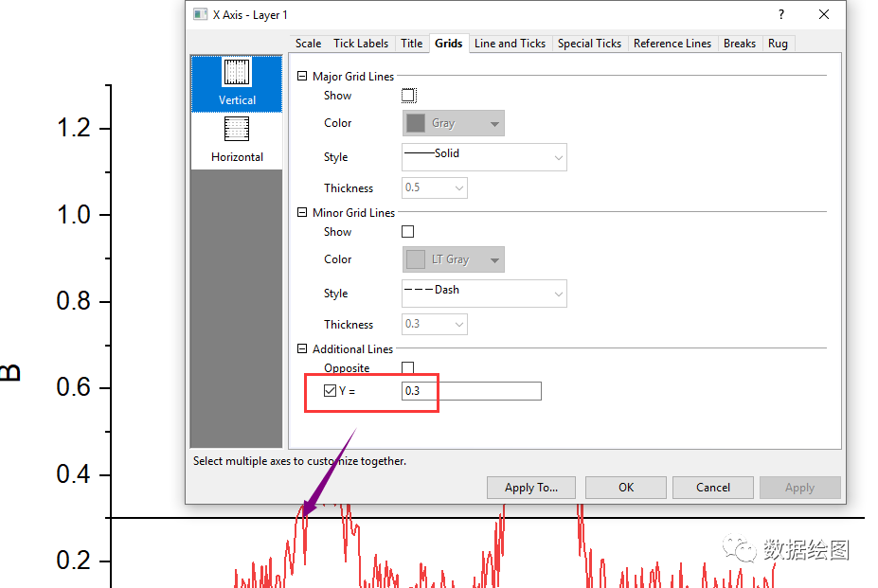The image size is (878, 588).
Task: Switch to the Special Ticks tab
Action: click(589, 44)
